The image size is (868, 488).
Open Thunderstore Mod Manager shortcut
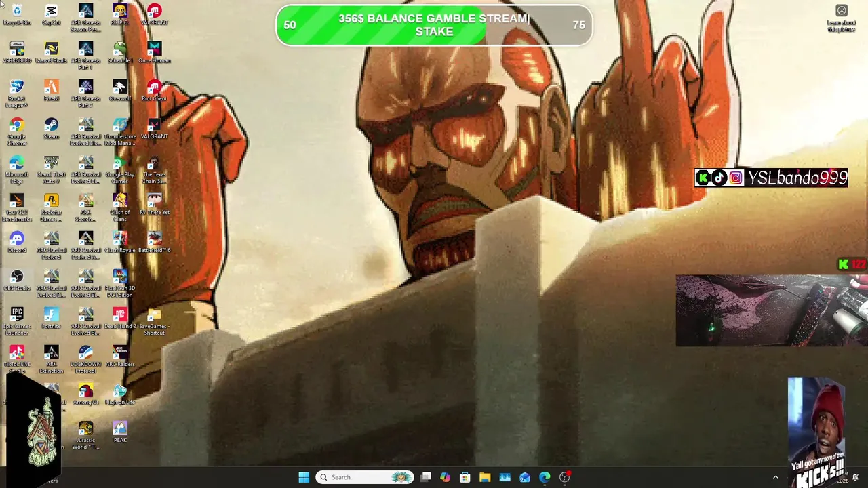pos(120,132)
